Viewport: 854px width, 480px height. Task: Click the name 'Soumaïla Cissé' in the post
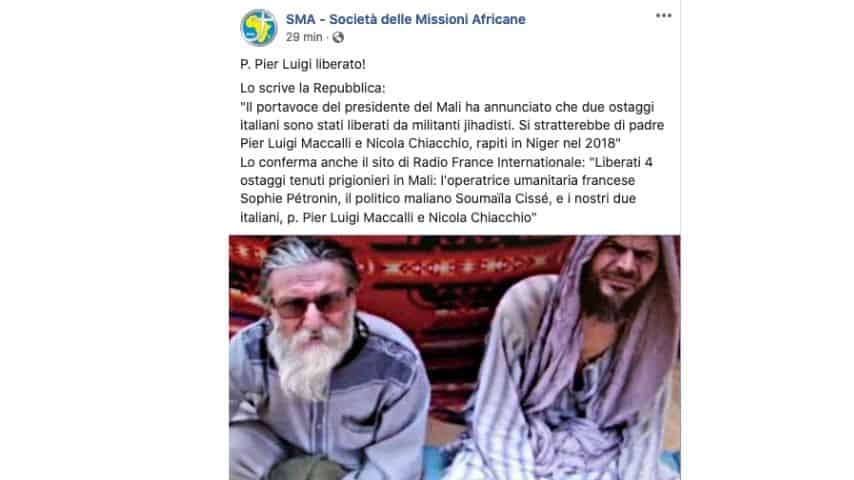tap(502, 199)
